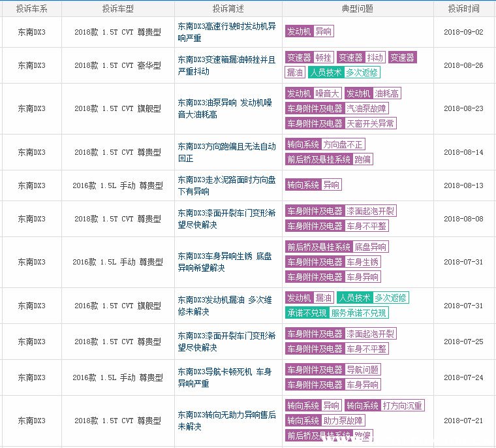Click the 投诉时间 column header
The image size is (496, 448).
click(463, 8)
